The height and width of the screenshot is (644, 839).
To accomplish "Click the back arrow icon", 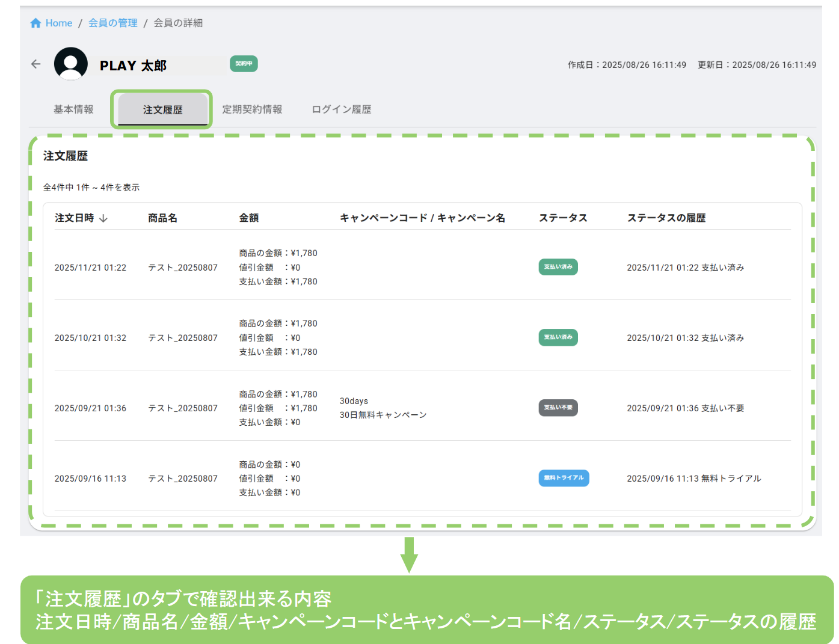I will click(36, 64).
